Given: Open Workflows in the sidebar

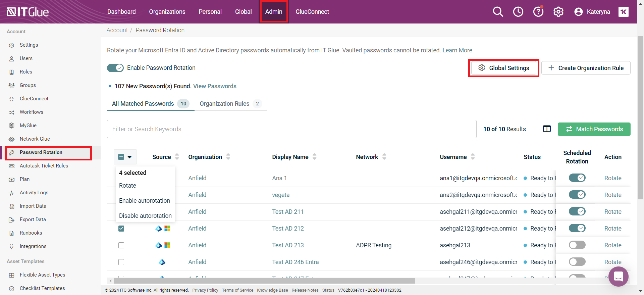Looking at the screenshot, I should [32, 112].
